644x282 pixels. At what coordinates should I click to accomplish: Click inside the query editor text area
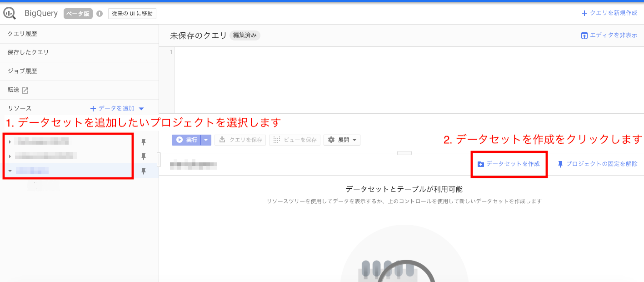tap(409, 80)
